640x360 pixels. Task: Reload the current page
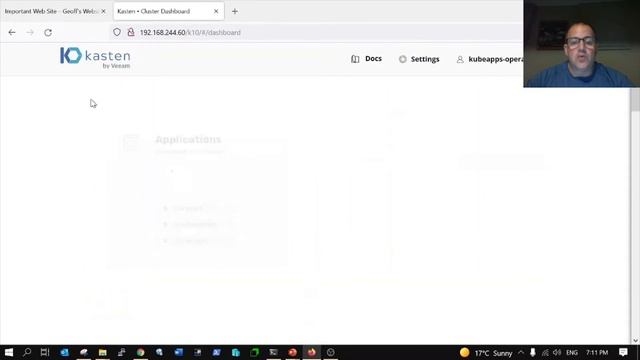(48, 32)
